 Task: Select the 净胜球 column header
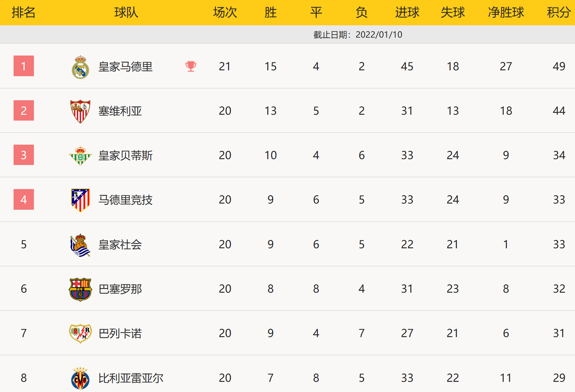(506, 13)
